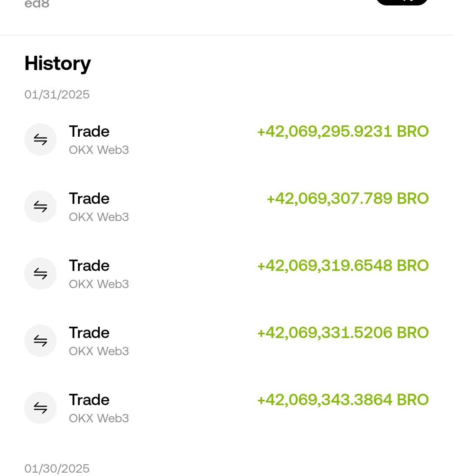
Task: Select the 01/31/2025 date header
Action: coord(57,95)
